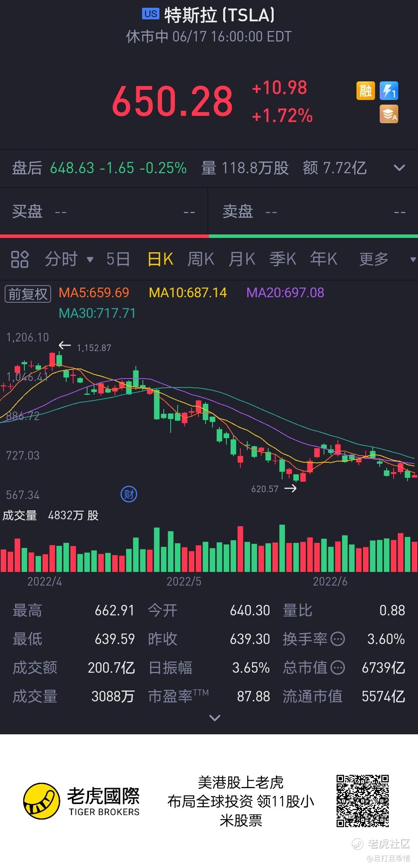This screenshot has height=868, width=418.
Task: Tap the 流通市值 5574亿 value
Action: (x=384, y=696)
